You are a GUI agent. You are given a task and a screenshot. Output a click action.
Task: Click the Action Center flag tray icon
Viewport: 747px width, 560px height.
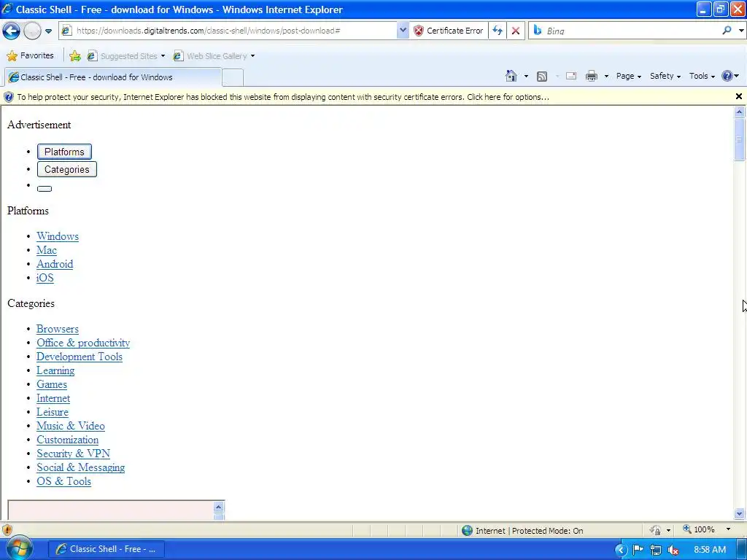[638, 550]
